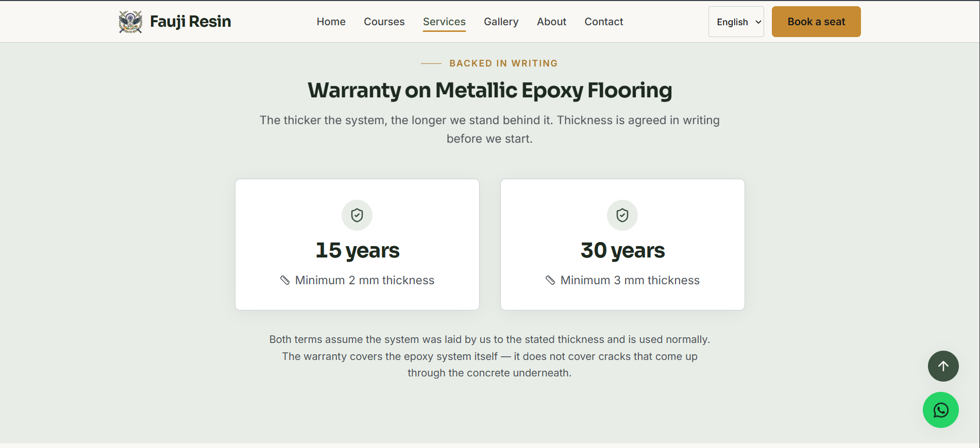Click the 'Warranty on Metallic Epoxy Flooring' heading
The image size is (980, 448).
(x=490, y=90)
